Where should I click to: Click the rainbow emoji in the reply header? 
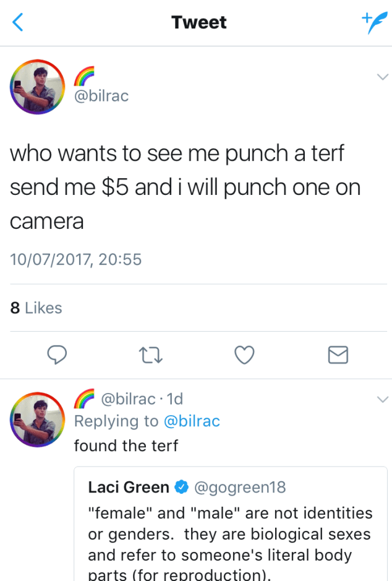(x=84, y=398)
